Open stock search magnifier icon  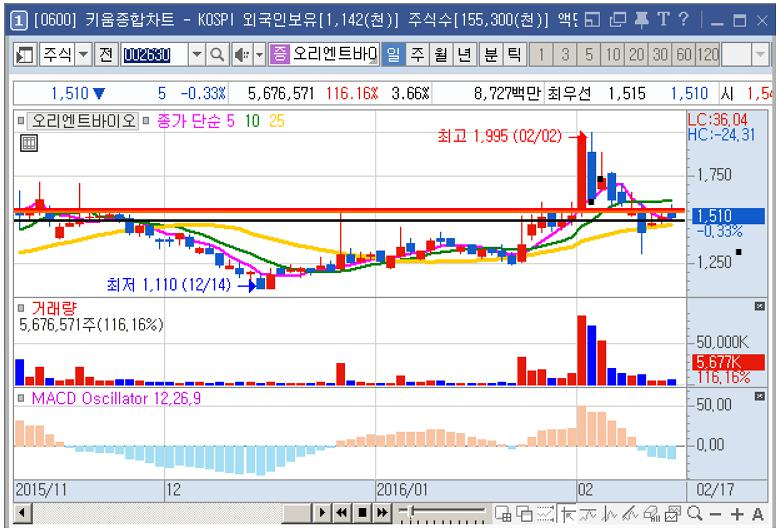pos(217,54)
